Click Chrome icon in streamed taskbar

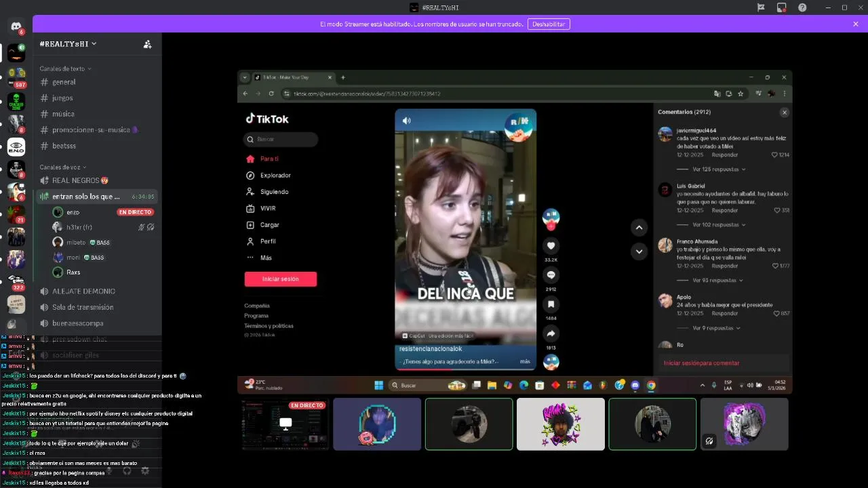[651, 385]
